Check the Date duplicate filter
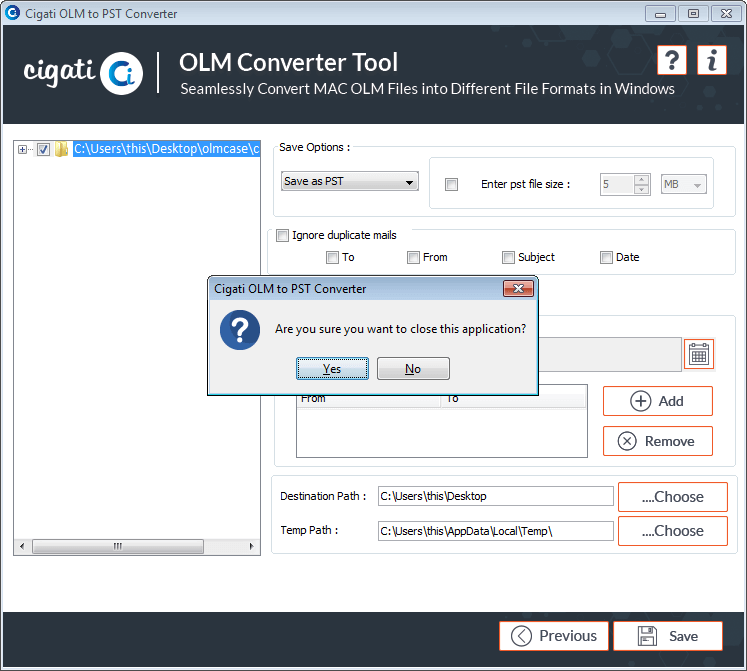 point(606,257)
